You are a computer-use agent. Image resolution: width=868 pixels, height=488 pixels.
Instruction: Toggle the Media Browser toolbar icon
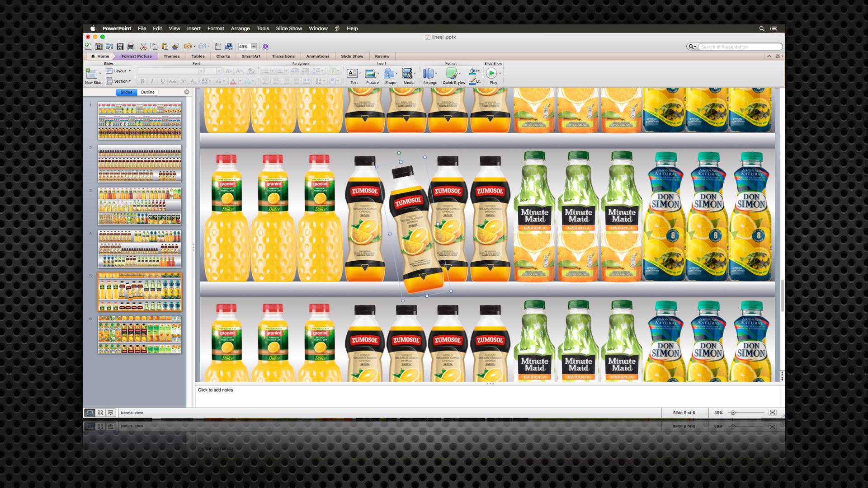coord(229,47)
